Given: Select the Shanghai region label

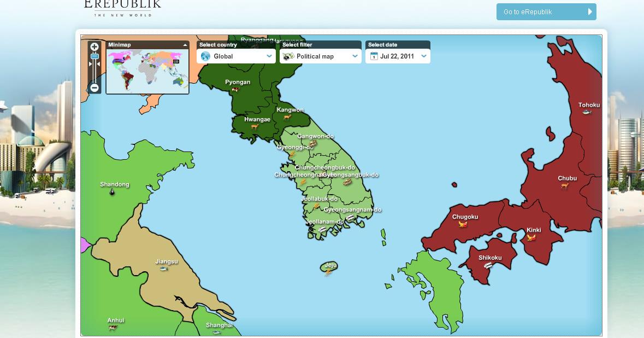Looking at the screenshot, I should point(220,325).
